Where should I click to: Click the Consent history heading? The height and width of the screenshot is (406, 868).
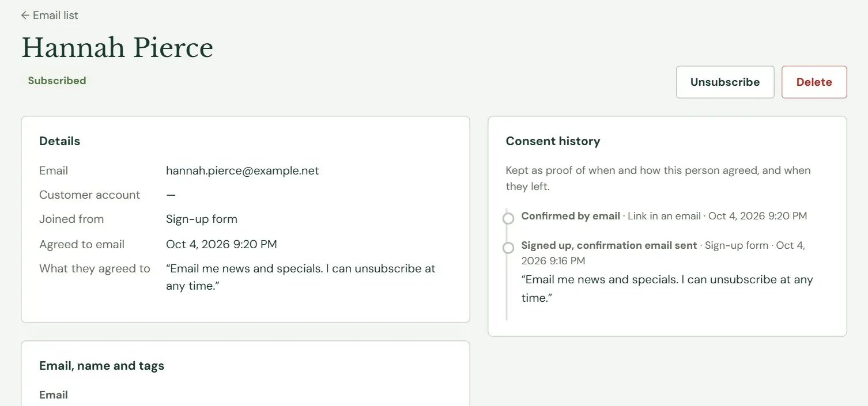pos(553,141)
